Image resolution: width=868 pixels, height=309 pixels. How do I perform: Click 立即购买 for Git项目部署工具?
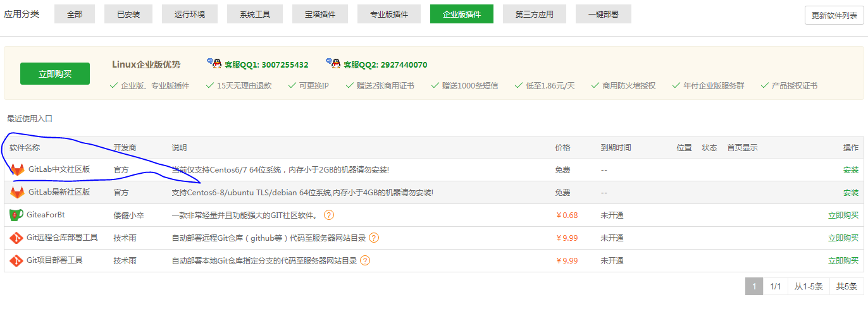pos(843,261)
